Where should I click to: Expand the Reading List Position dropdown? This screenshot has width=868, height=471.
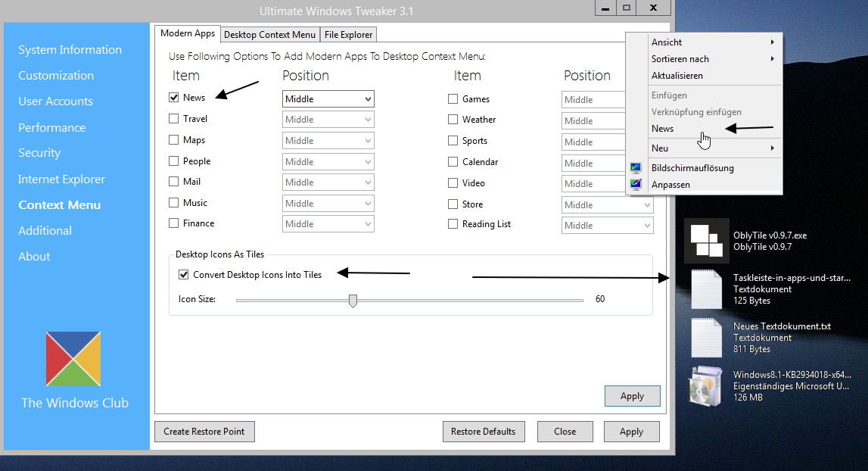pos(607,226)
